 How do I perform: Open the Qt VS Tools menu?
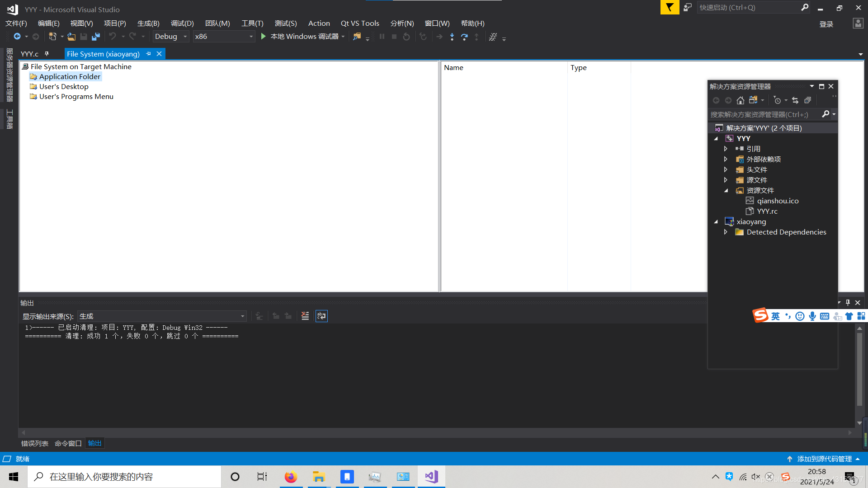[360, 23]
